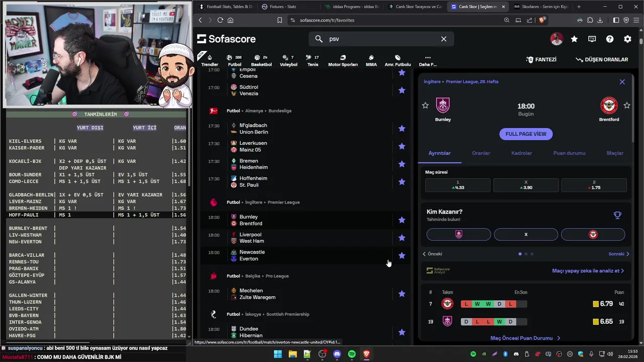644x362 pixels.
Task: Expand the Daha F... more sports menu
Action: point(428,60)
